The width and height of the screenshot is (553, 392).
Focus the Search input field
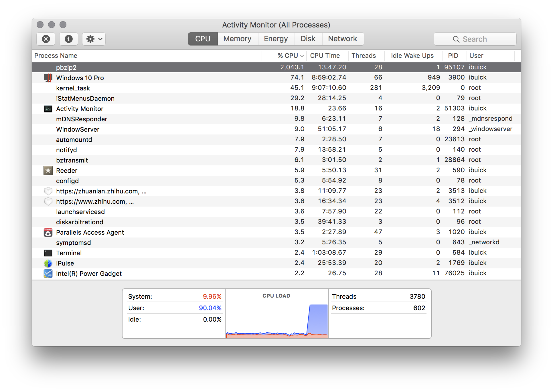pyautogui.click(x=475, y=39)
